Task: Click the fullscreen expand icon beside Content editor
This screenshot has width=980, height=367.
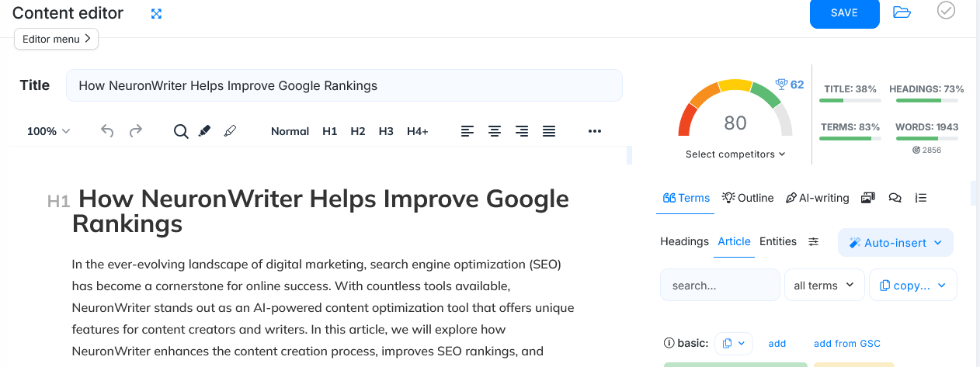Action: 156,14
